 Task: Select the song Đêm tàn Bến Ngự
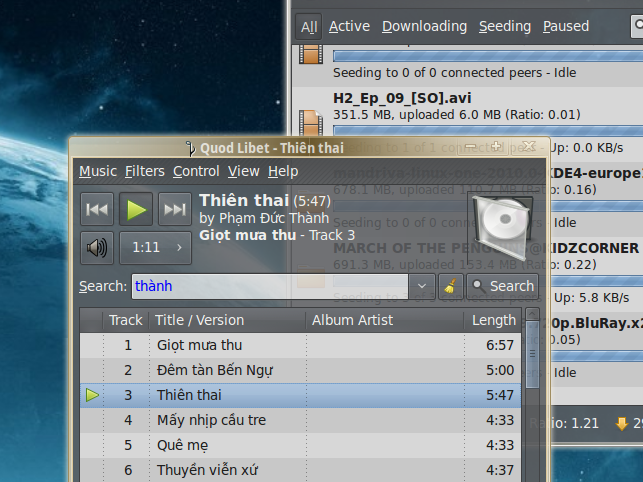pos(300,370)
